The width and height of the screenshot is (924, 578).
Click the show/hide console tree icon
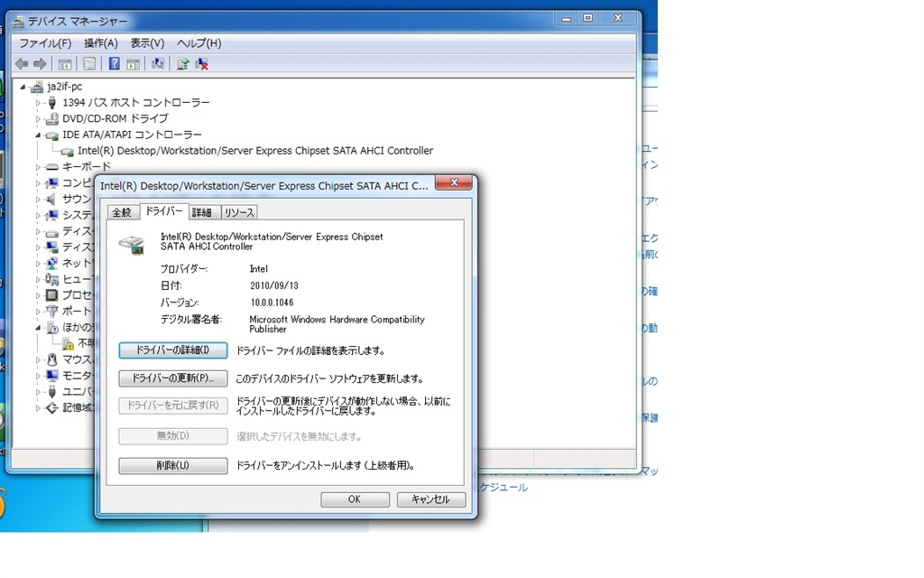65,64
